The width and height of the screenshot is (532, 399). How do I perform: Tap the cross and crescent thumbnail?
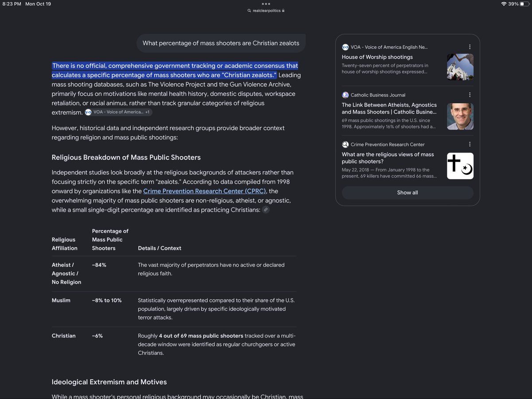pos(460,166)
